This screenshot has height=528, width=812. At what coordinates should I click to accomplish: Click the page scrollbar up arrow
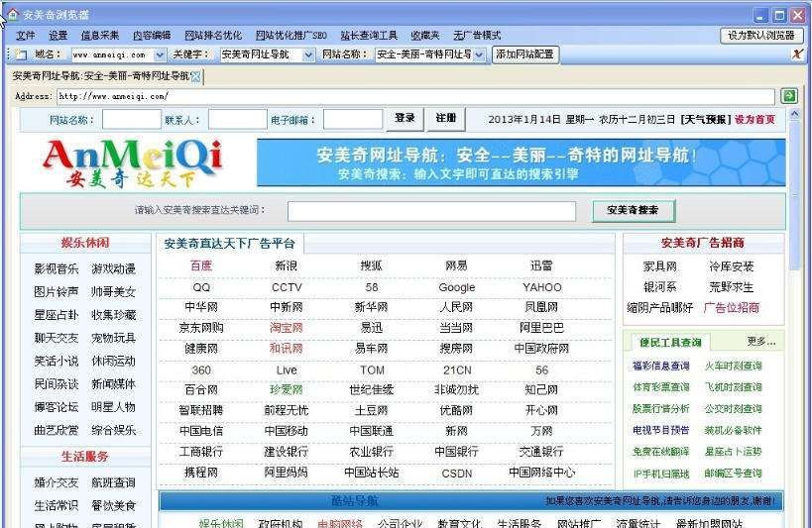pyautogui.click(x=795, y=114)
